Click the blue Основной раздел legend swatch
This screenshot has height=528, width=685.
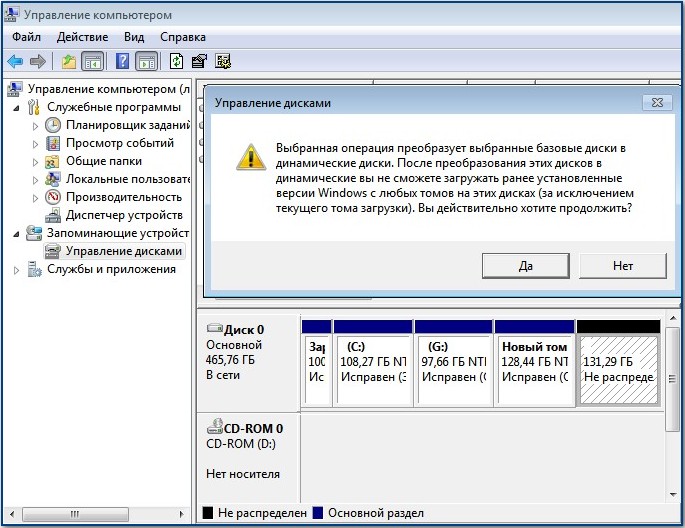[x=318, y=513]
